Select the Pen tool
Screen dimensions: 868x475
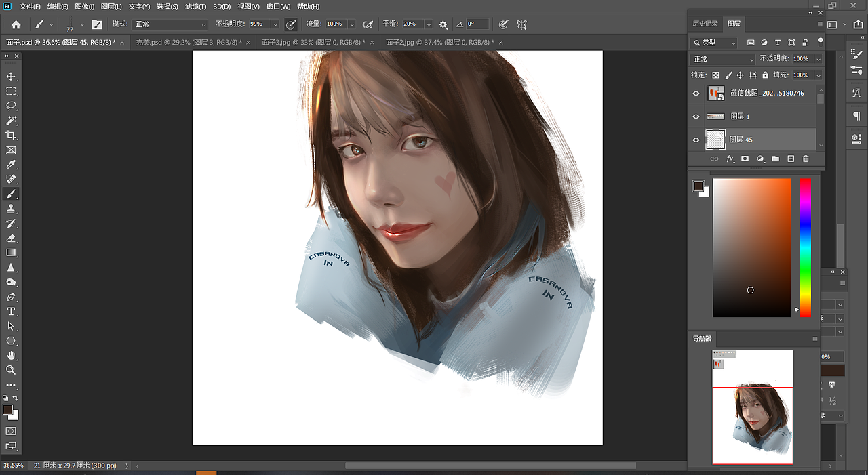point(11,297)
